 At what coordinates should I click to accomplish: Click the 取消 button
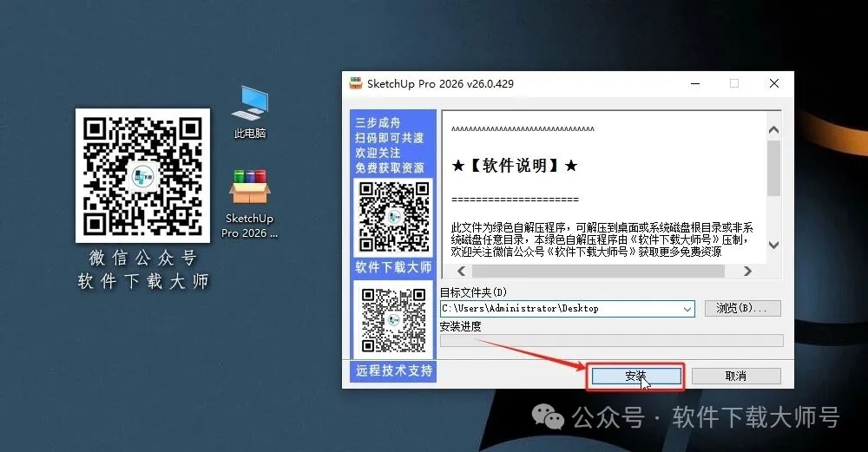[736, 377]
